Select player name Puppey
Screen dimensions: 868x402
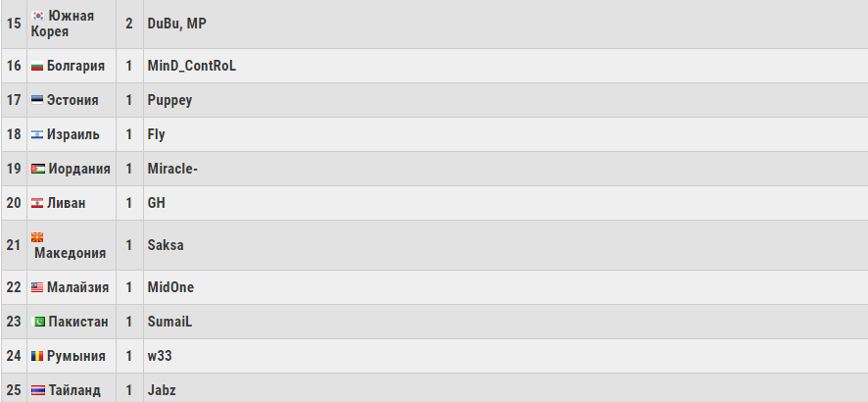(169, 101)
